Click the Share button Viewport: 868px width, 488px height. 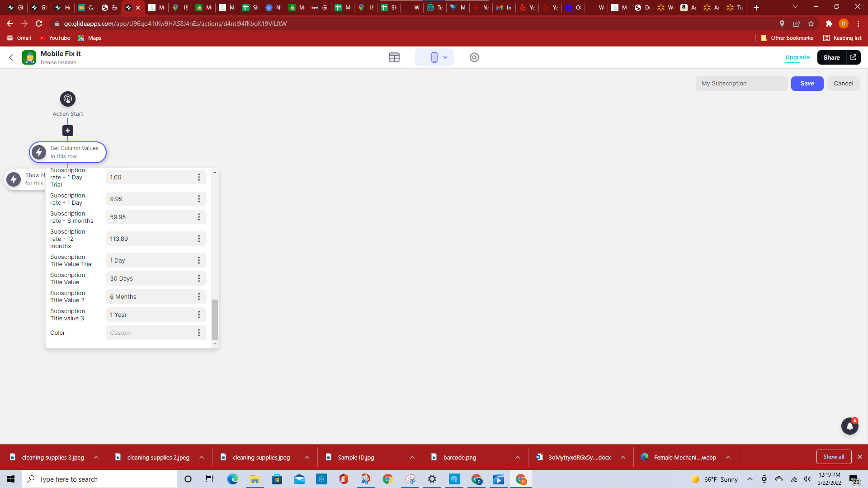(831, 57)
